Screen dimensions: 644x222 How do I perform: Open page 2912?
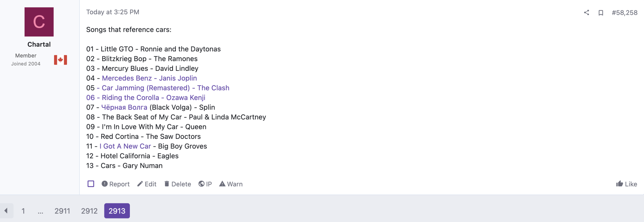coord(89,211)
